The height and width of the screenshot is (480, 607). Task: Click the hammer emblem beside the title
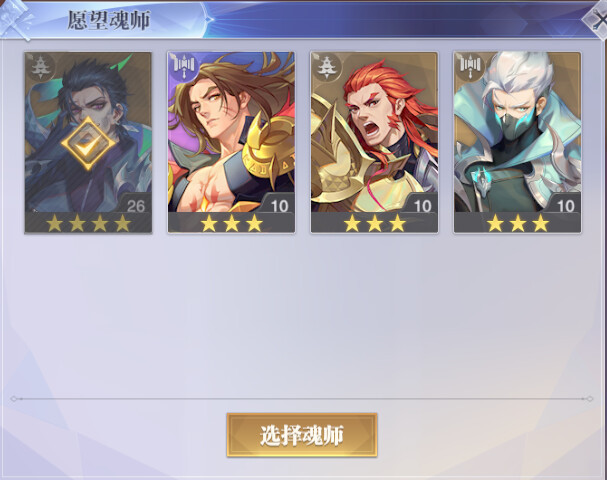point(15,19)
